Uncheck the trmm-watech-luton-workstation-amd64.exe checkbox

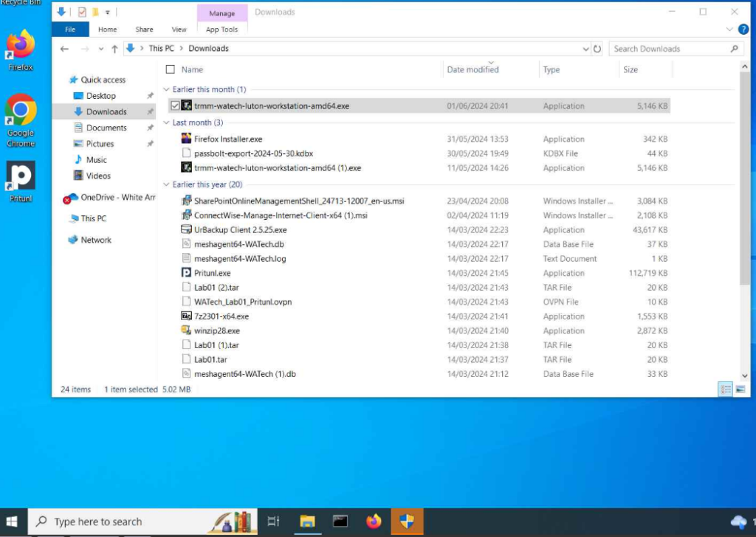175,105
